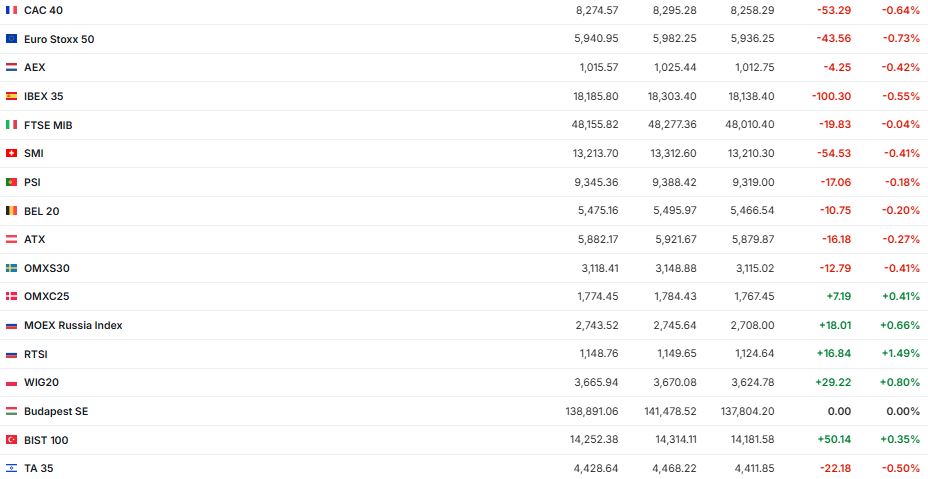Click the France flag icon beside CAC 40

pos(11,10)
